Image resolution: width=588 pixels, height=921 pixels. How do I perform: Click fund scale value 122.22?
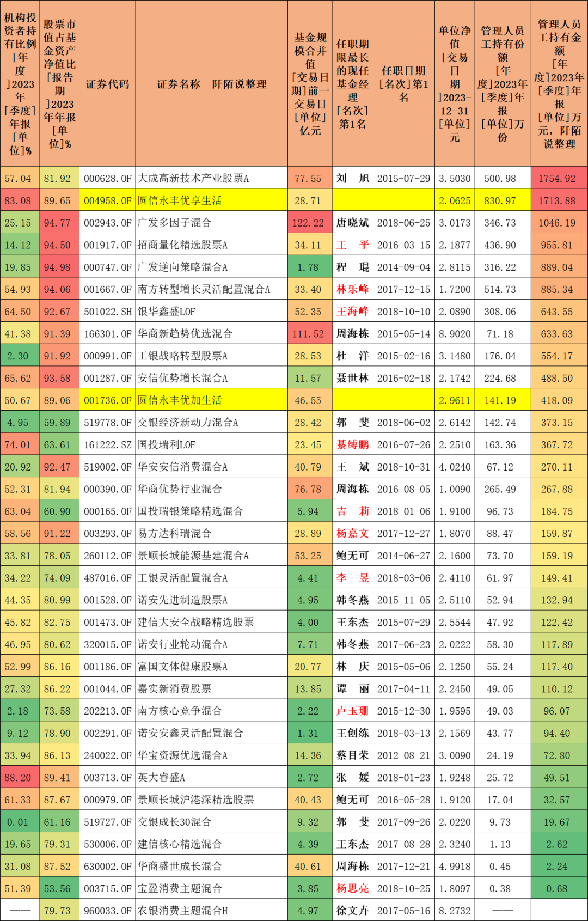tap(308, 223)
